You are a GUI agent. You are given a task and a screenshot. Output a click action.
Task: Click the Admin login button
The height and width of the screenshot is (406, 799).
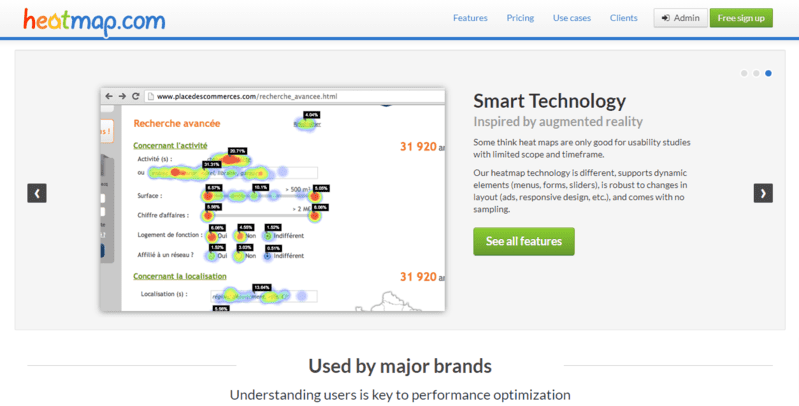[x=680, y=18]
